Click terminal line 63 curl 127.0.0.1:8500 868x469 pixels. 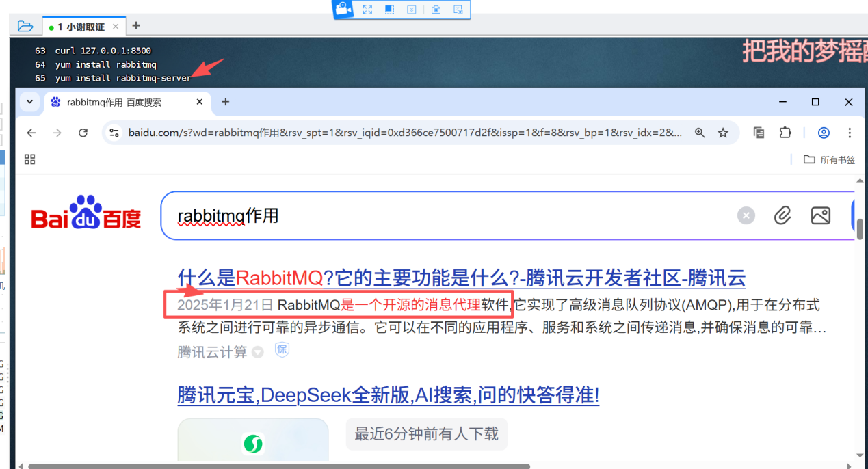pos(92,51)
